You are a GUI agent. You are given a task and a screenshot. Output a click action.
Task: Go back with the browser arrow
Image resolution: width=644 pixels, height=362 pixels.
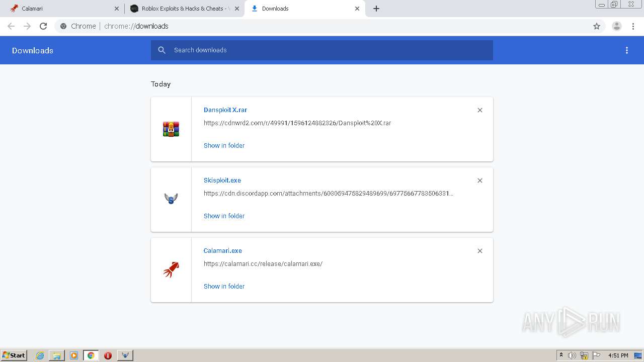click(x=11, y=26)
